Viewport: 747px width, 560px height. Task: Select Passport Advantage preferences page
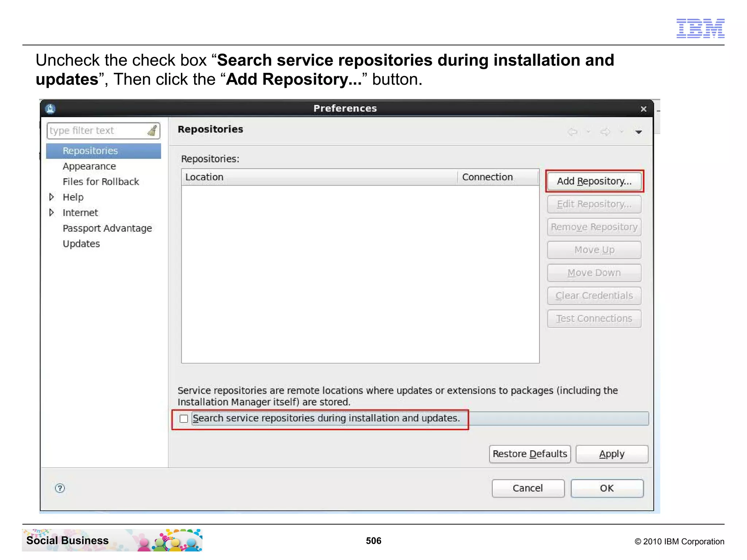107,228
